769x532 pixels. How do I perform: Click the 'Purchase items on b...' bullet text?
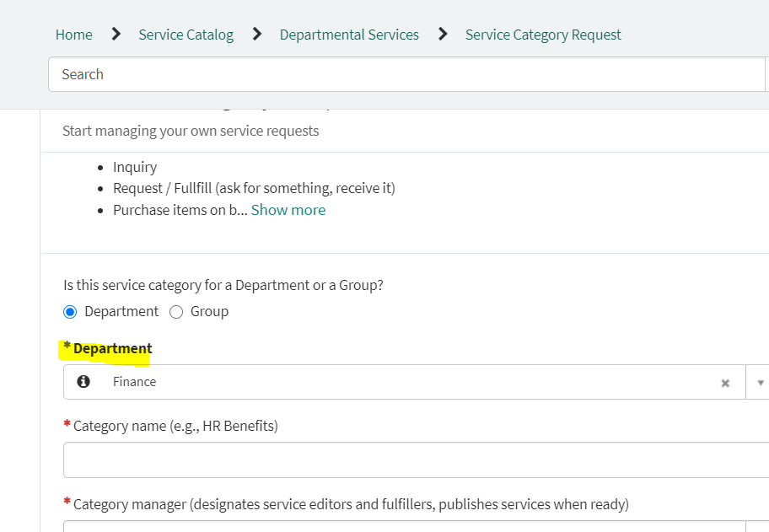point(180,210)
